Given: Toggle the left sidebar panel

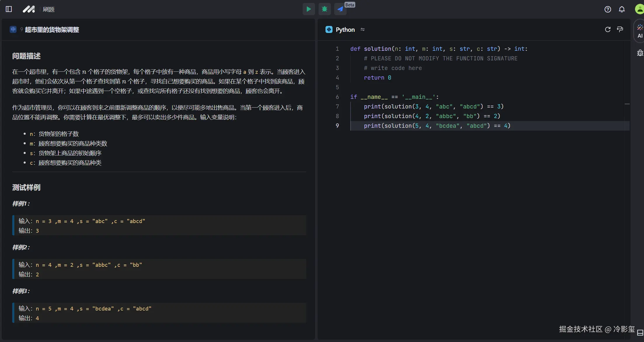Looking at the screenshot, I should tap(9, 9).
